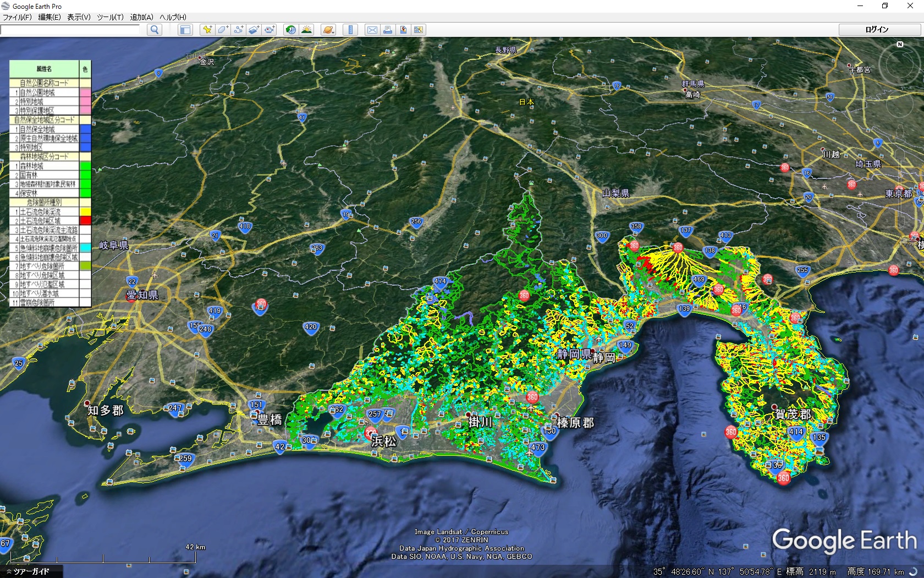
Task: Select the add path tool
Action: (238, 30)
